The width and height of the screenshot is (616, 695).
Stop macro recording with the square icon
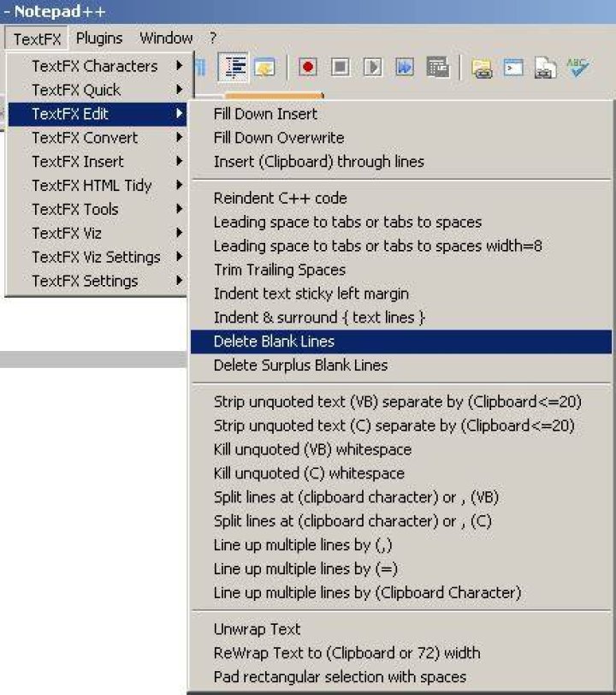pos(340,68)
